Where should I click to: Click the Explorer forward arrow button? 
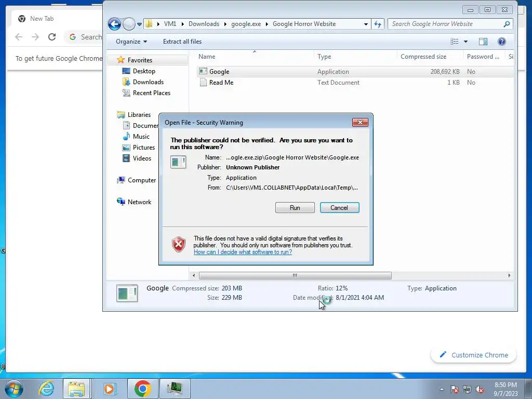129,24
